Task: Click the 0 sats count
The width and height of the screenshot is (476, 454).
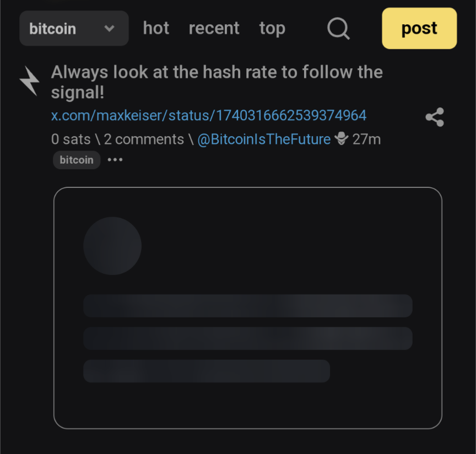Action: (x=71, y=139)
